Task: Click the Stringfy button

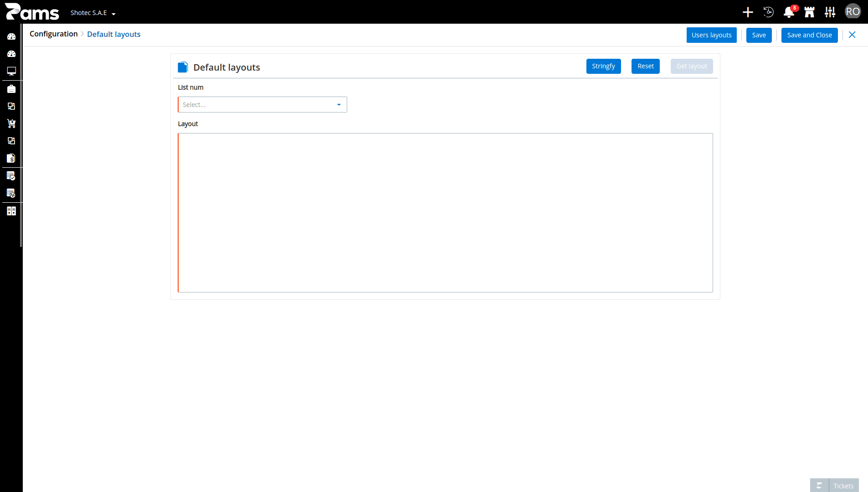Action: click(603, 66)
